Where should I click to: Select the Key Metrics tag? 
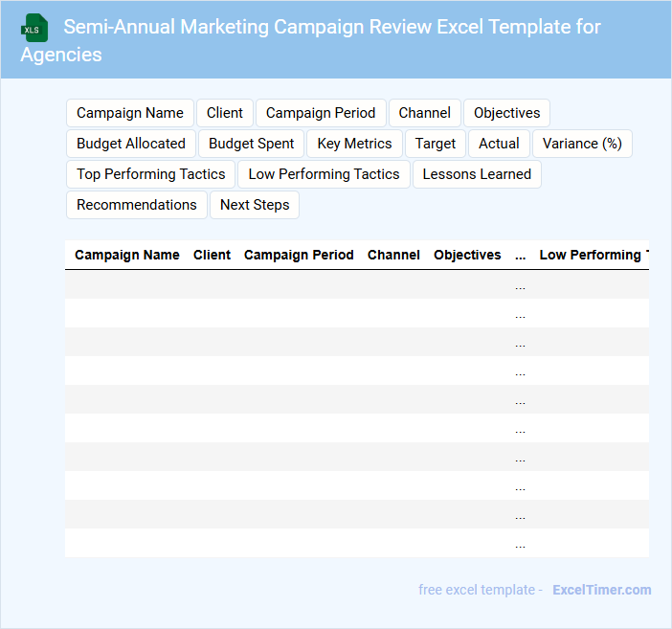[354, 144]
